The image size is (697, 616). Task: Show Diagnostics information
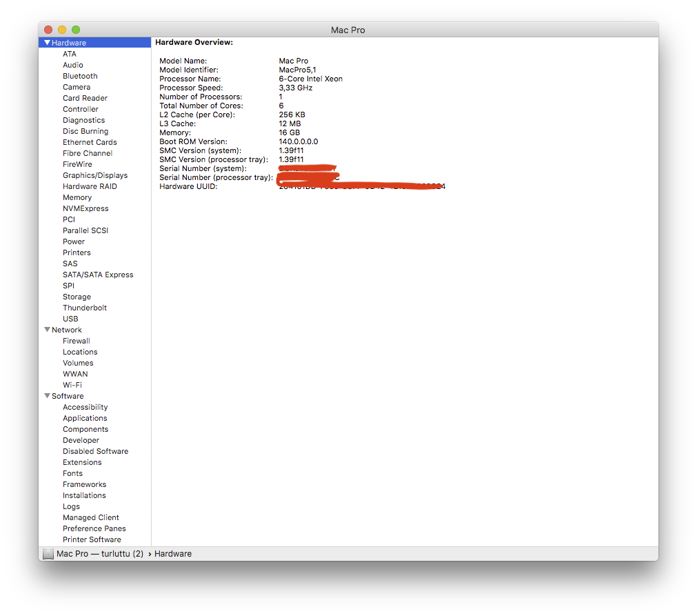pyautogui.click(x=83, y=120)
